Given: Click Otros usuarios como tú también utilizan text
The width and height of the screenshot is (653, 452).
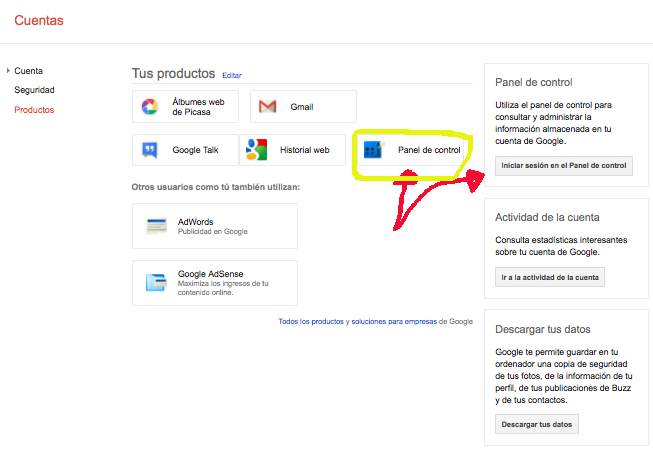Looking at the screenshot, I should point(215,187).
